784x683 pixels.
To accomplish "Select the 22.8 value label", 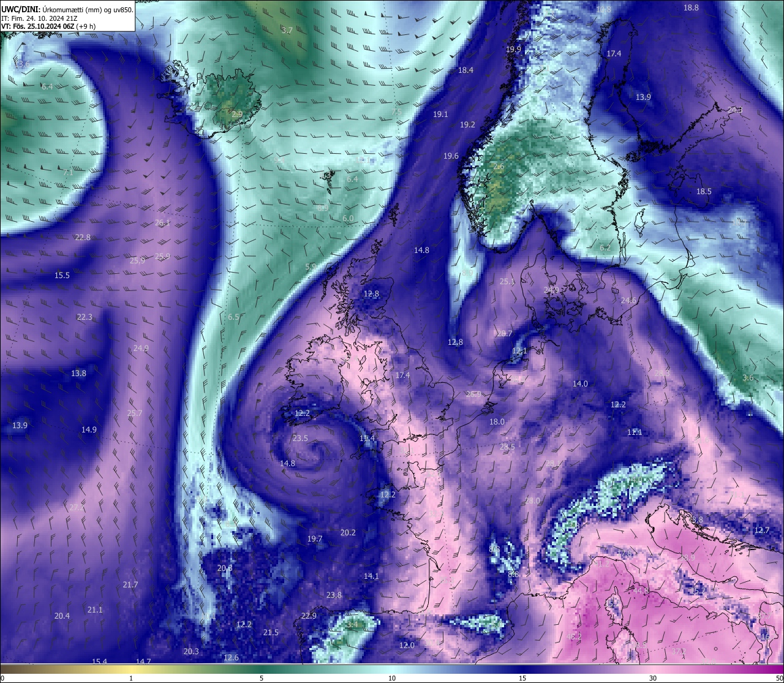I will point(83,237).
